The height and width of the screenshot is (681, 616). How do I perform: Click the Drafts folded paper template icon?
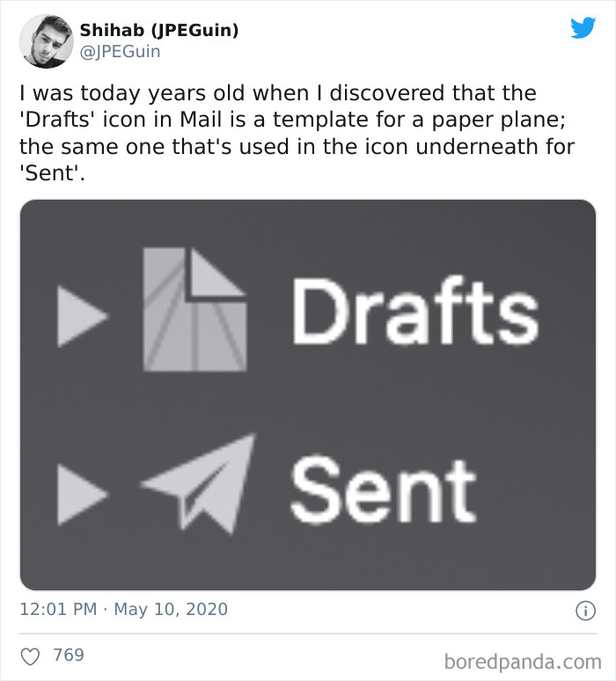pyautogui.click(x=195, y=309)
